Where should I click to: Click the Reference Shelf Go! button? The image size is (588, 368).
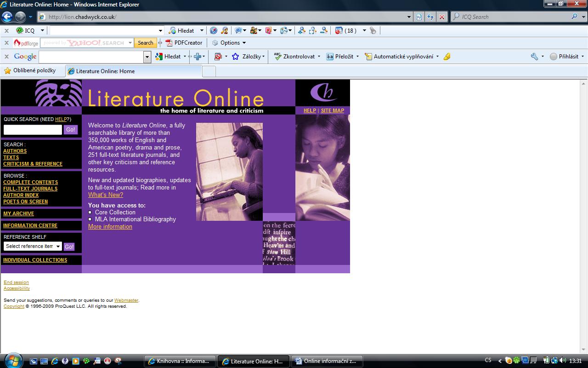pos(69,247)
